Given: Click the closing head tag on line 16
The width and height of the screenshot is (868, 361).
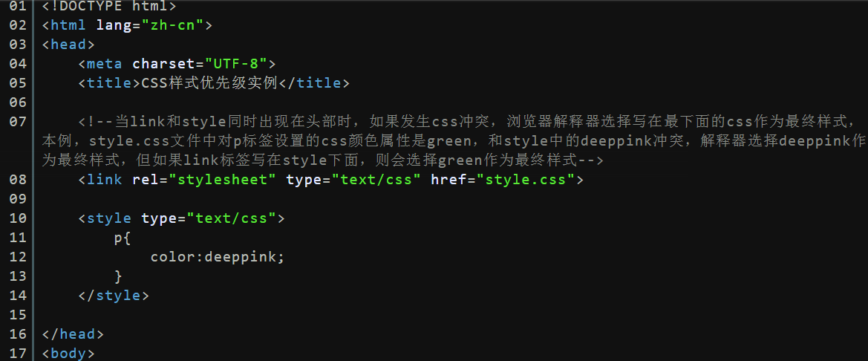Looking at the screenshot, I should [73, 334].
